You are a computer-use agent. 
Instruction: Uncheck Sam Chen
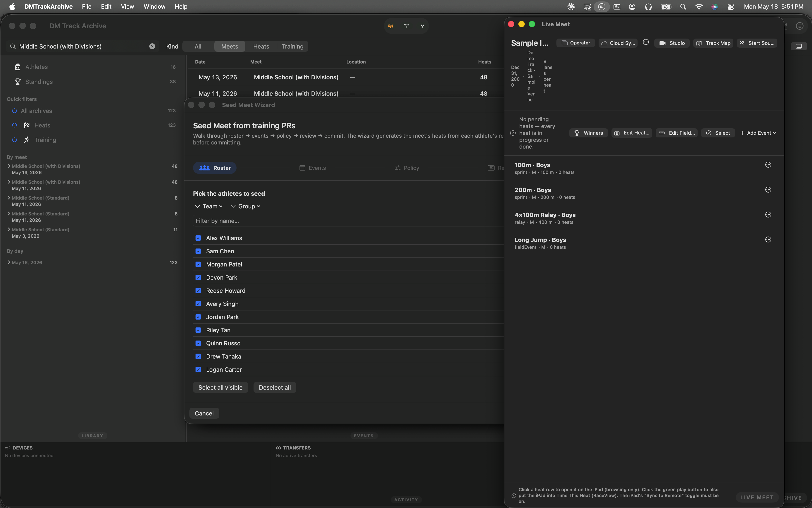[198, 251]
